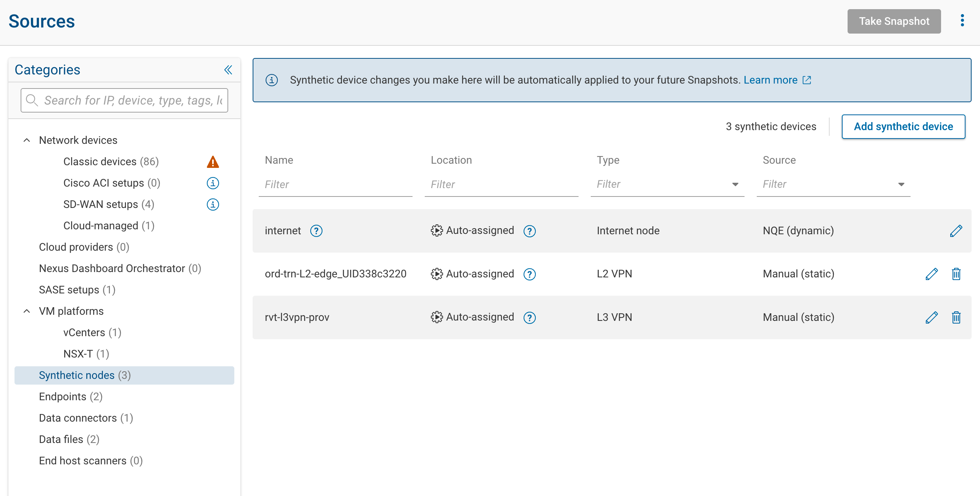Viewport: 980px width, 496px height.
Task: Select Synthetic nodes (3) category
Action: 124,375
